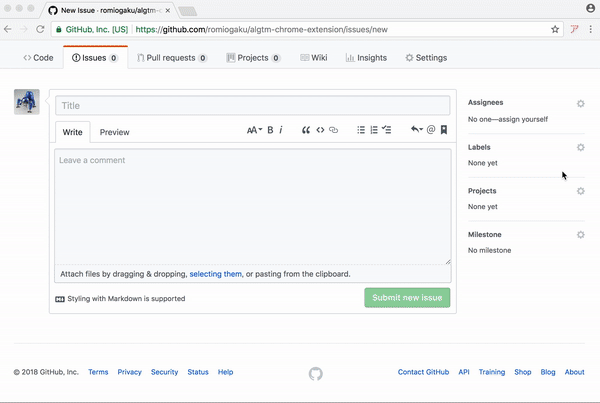Open the Terms footer link
The image size is (600, 403).
point(98,372)
